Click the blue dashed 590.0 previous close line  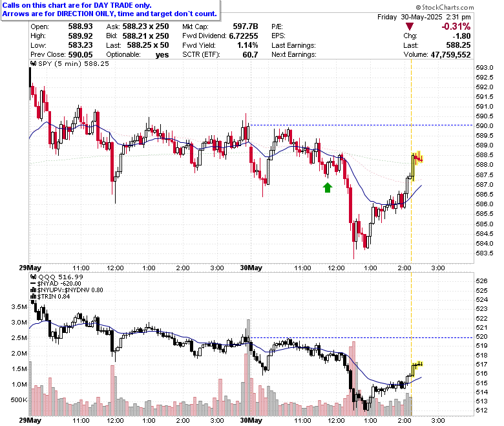coord(361,125)
